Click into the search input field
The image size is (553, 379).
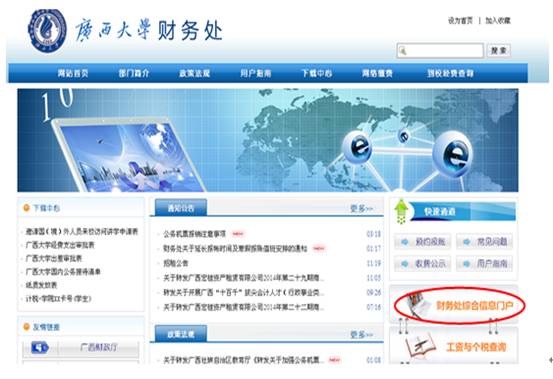pyautogui.click(x=440, y=51)
